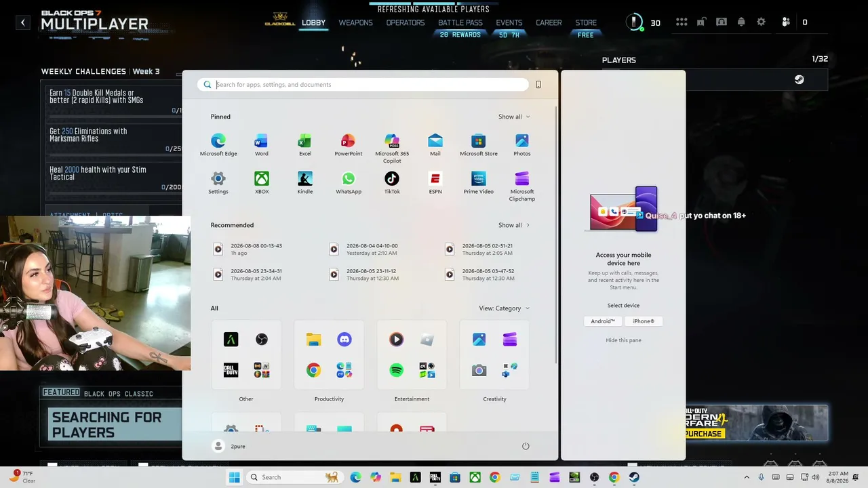Screen dimensions: 868x488
Task: Select iPhone as the mobile device
Action: pyautogui.click(x=644, y=321)
